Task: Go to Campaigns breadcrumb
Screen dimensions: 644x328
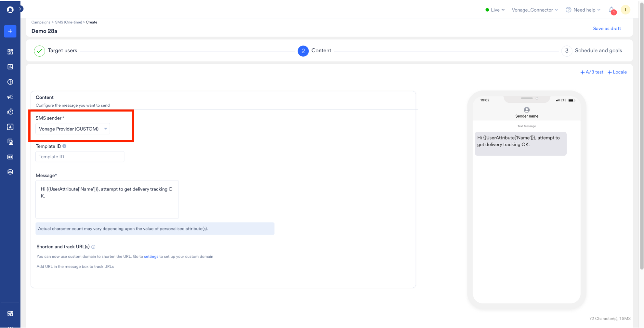Action: point(41,22)
